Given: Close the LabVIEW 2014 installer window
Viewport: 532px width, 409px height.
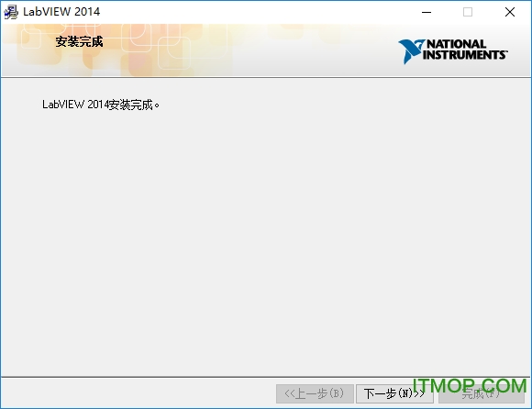Looking at the screenshot, I should click(x=510, y=12).
